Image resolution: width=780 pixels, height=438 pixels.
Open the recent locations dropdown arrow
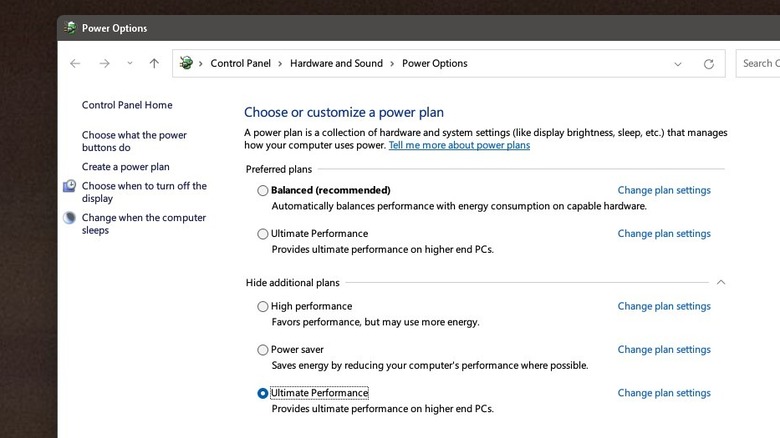[130, 63]
